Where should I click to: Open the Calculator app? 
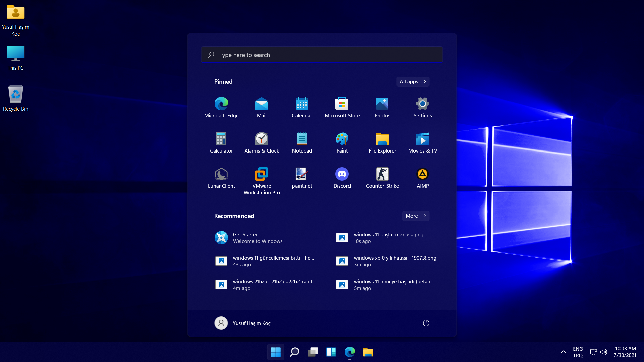click(221, 142)
